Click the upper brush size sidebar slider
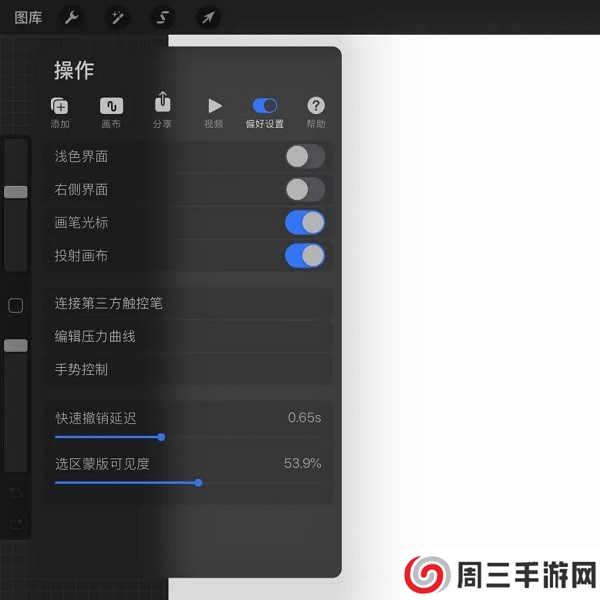 [16, 204]
